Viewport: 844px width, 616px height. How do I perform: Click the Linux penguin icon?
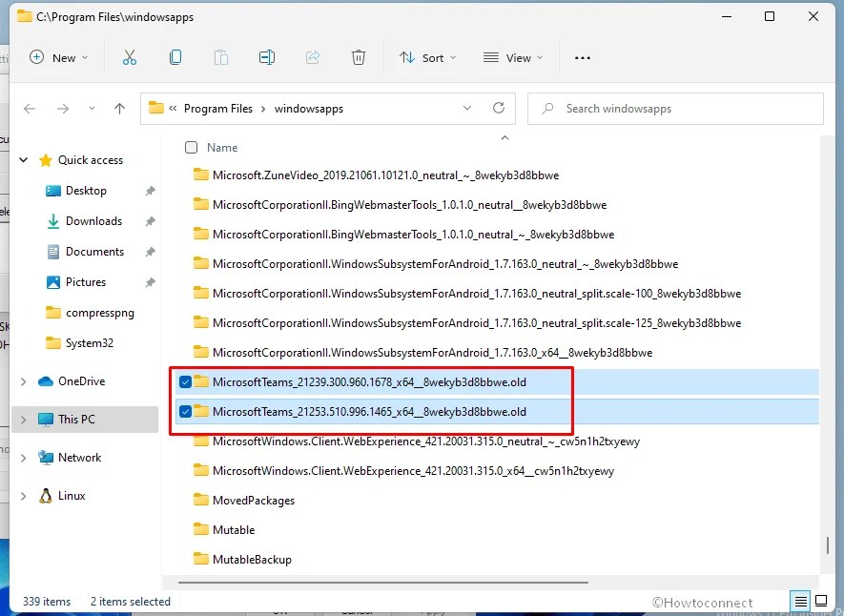click(x=46, y=496)
